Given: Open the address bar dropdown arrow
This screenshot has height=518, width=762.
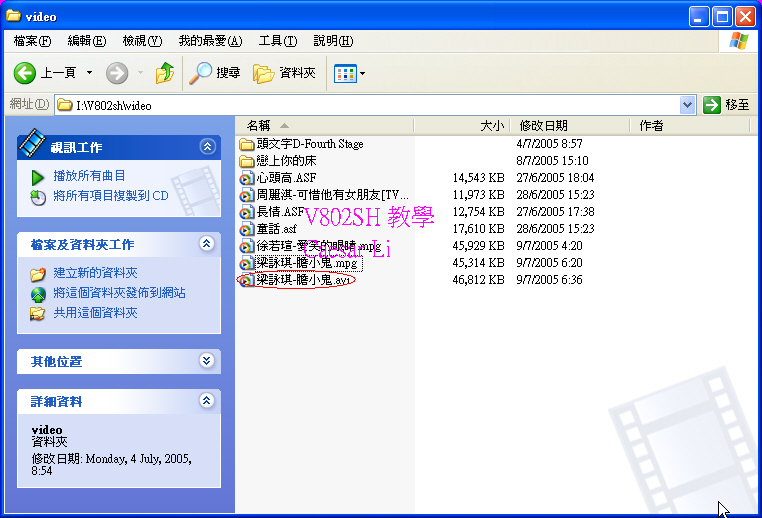Looking at the screenshot, I should click(x=687, y=105).
